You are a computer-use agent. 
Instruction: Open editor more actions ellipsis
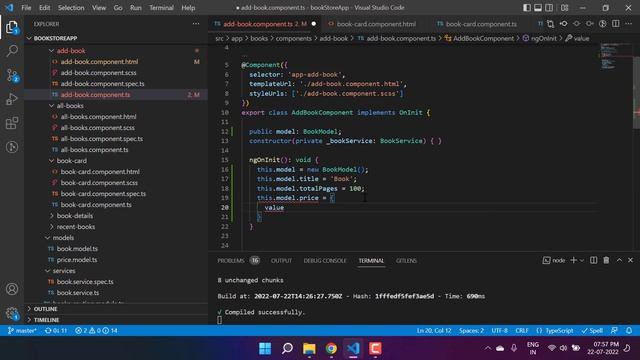(629, 24)
